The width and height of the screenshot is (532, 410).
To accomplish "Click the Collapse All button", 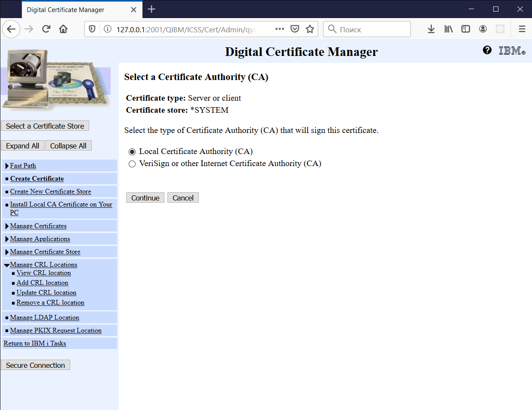I will (x=68, y=145).
